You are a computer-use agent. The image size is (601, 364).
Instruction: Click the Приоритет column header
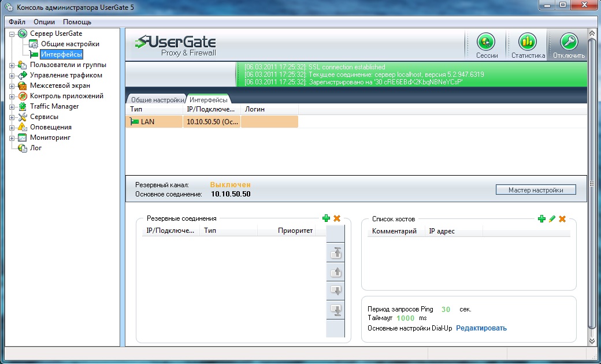point(286,231)
